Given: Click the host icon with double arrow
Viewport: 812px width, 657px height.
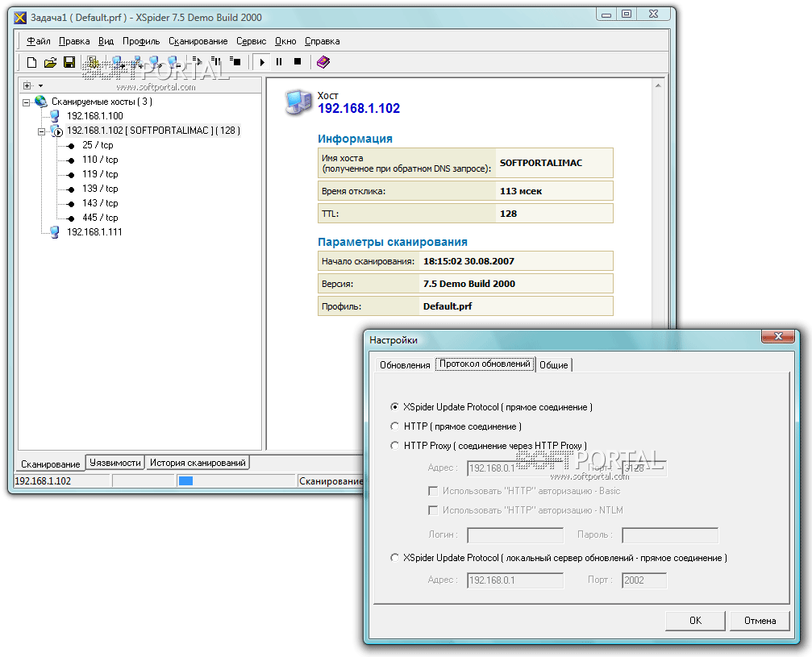Looking at the screenshot, I should (x=155, y=62).
